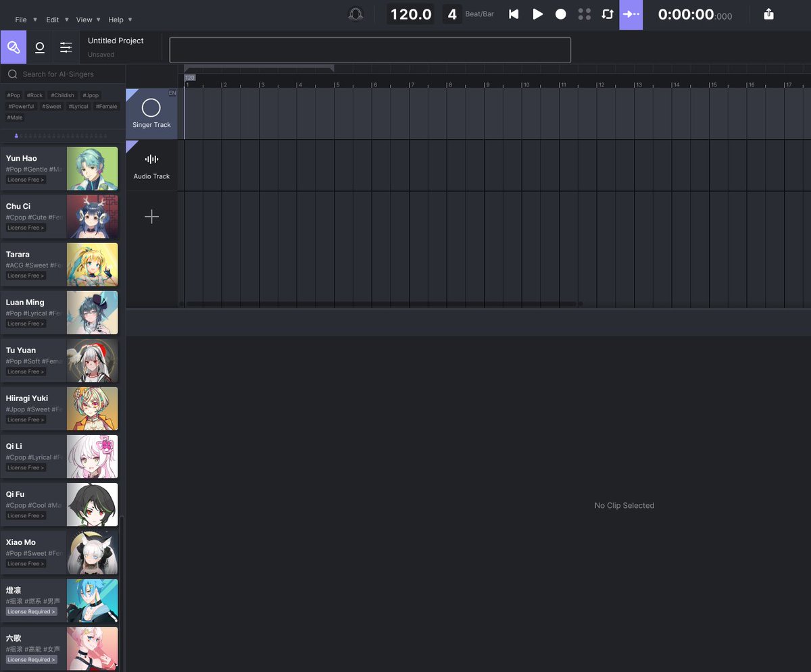This screenshot has height=672, width=811.
Task: Click the Edit menu item
Action: pos(52,20)
